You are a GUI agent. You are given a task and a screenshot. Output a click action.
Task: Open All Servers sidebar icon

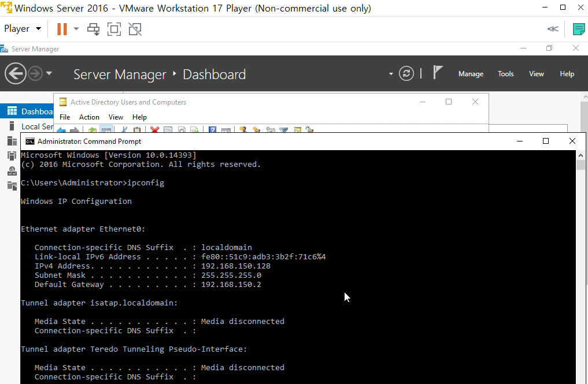(12, 141)
